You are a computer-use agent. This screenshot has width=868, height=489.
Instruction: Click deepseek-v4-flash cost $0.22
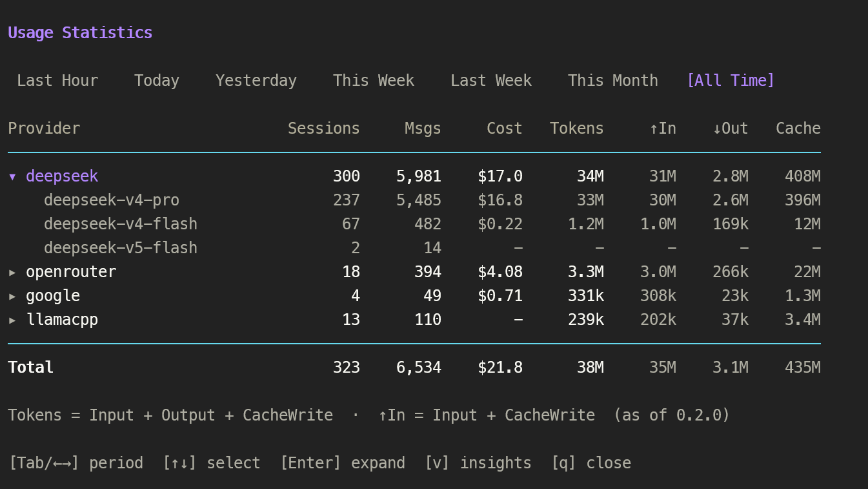click(500, 224)
